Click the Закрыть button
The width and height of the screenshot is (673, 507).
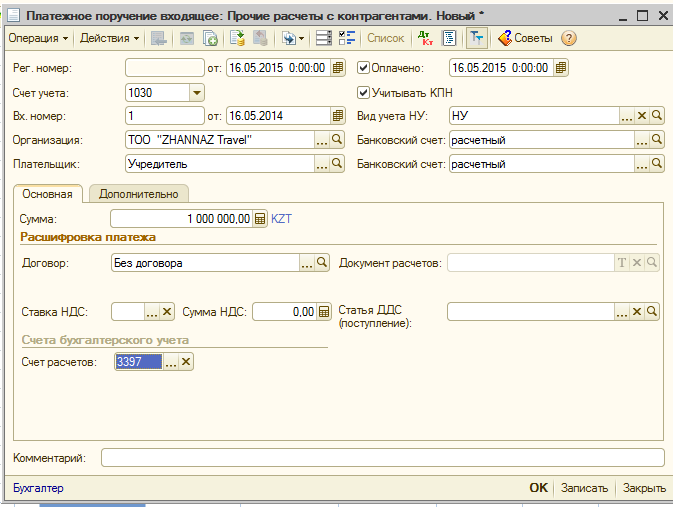pyautogui.click(x=644, y=488)
